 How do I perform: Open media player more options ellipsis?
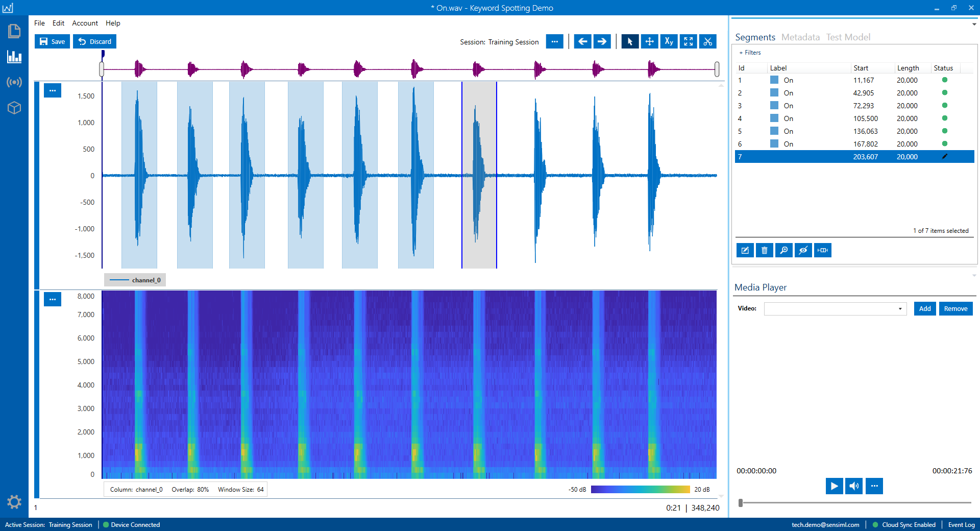(x=874, y=486)
